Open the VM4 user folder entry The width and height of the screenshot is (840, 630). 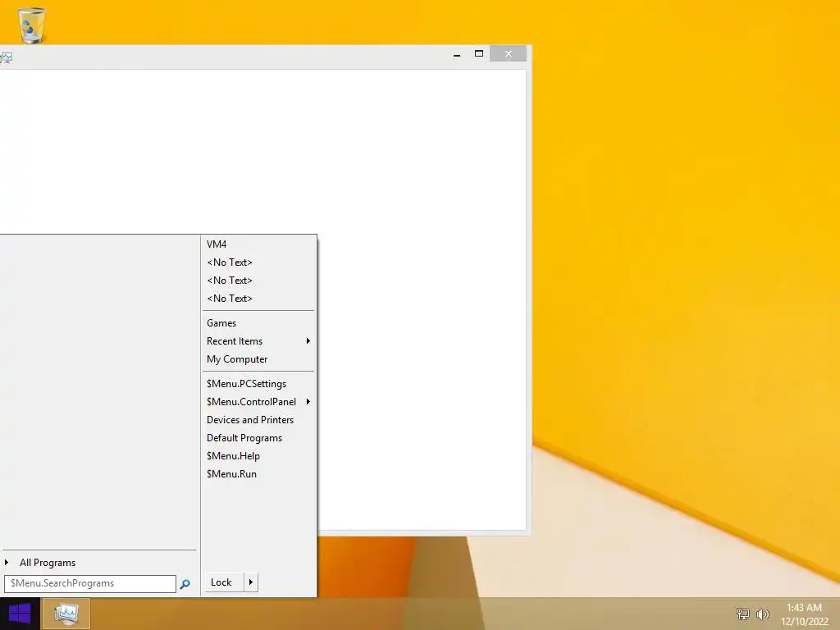pyautogui.click(x=258, y=244)
